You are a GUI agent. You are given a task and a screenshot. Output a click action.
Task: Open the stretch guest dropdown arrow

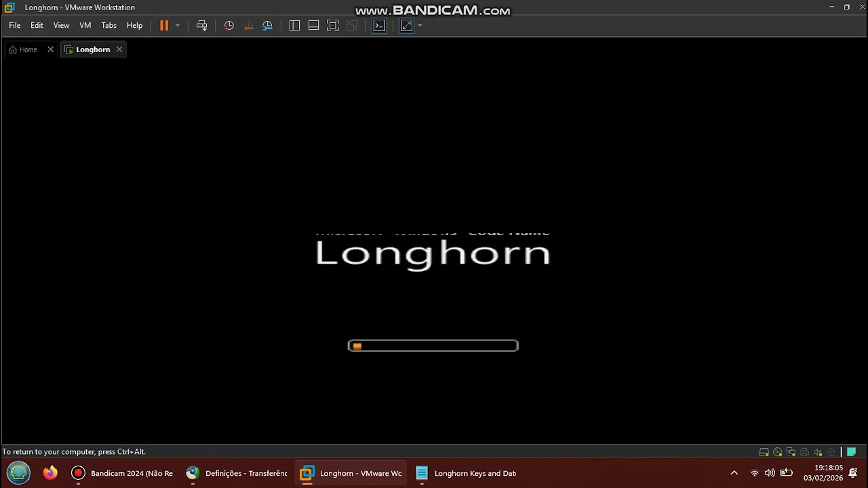420,25
